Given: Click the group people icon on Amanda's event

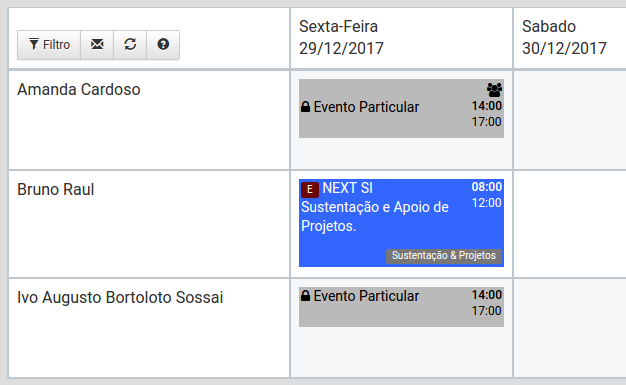Looking at the screenshot, I should point(494,90).
